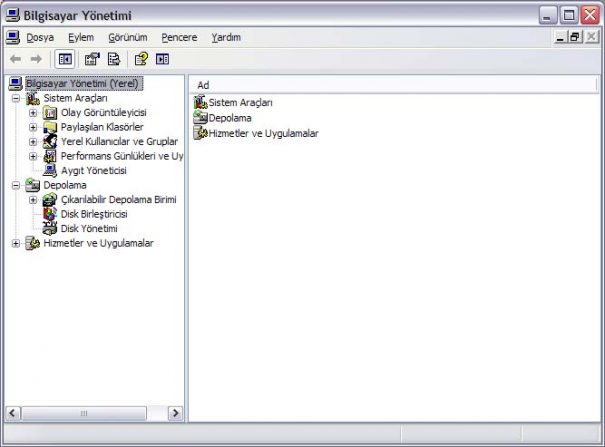Collapse the Sistem Araçları tree node

[16, 98]
